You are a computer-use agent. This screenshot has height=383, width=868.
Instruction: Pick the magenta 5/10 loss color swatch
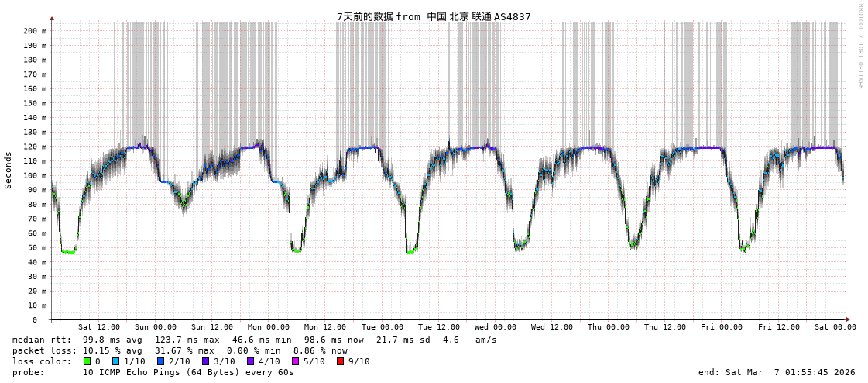296,361
